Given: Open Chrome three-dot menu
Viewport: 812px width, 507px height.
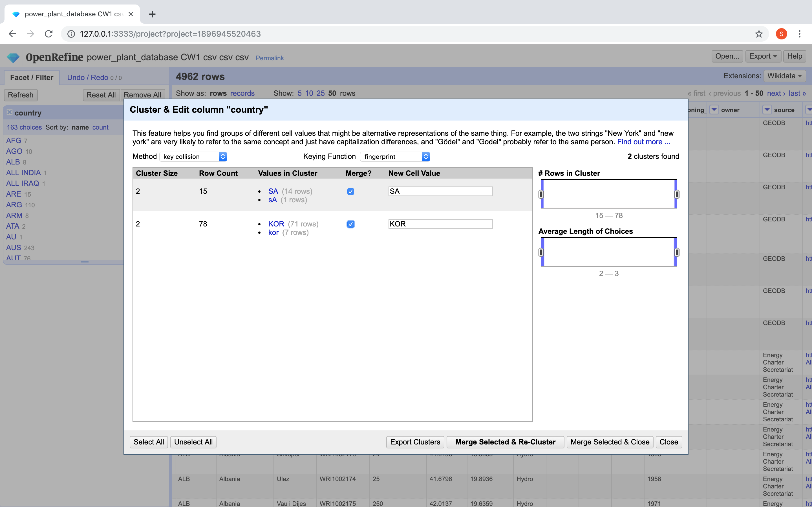Looking at the screenshot, I should [x=799, y=34].
